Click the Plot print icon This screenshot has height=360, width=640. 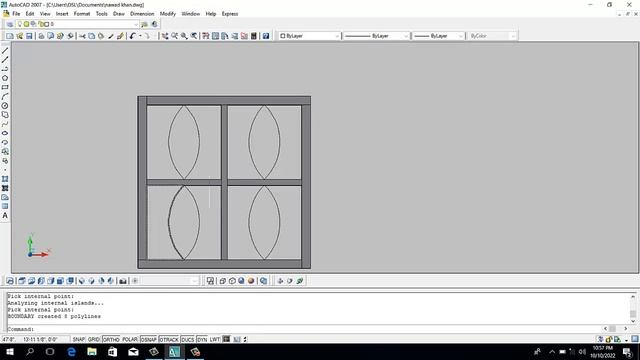[41, 36]
